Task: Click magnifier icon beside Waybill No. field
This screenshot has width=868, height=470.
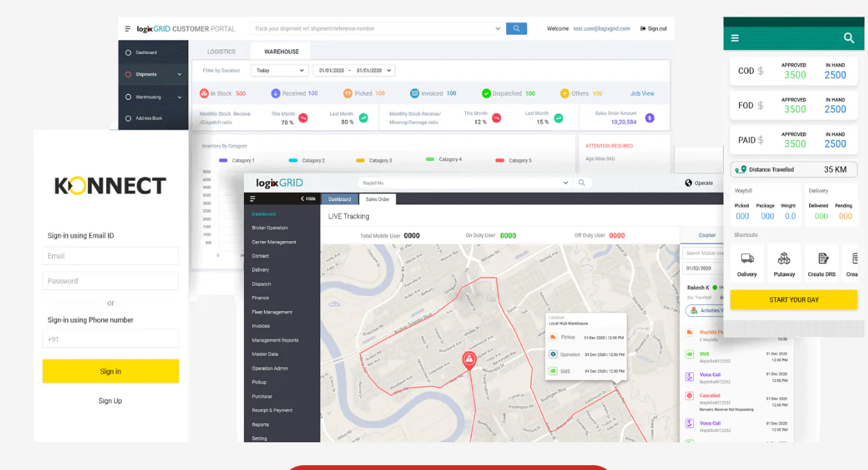Action: coord(581,182)
